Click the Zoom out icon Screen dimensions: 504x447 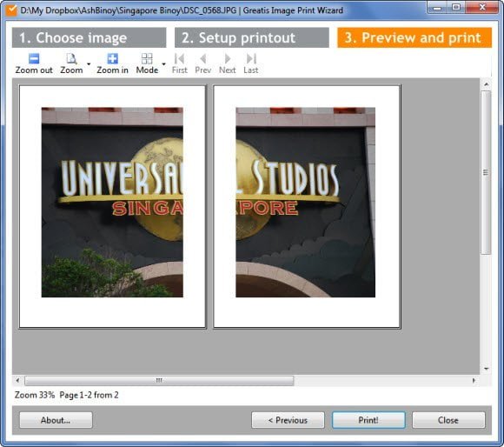(x=34, y=58)
